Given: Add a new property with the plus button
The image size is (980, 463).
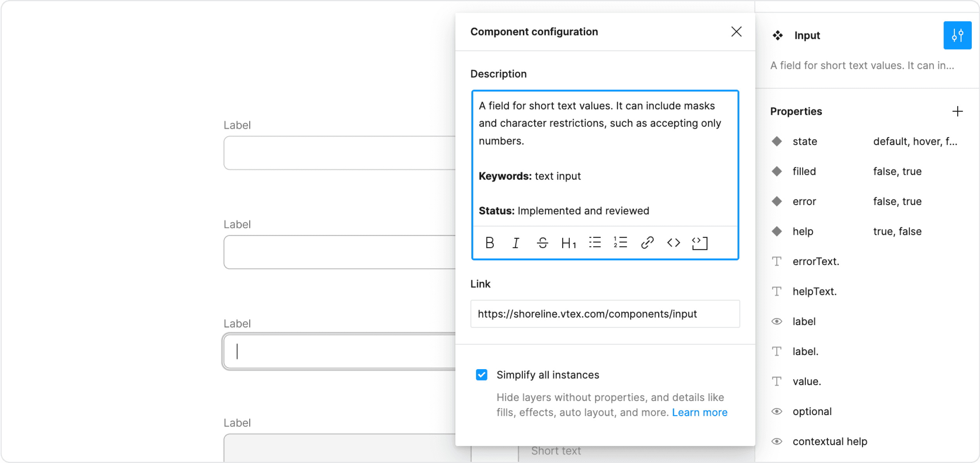Looking at the screenshot, I should pos(958,112).
